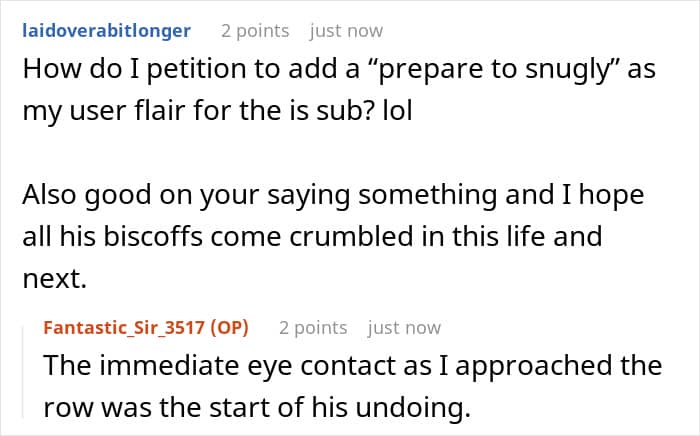The height and width of the screenshot is (436, 700).
Task: Click the line "my user flair for the is sub? lol"
Action: pyautogui.click(x=217, y=111)
